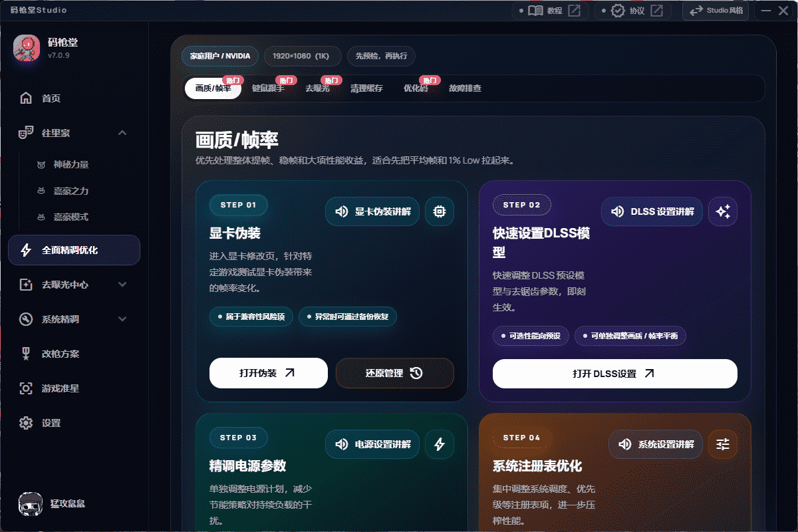Switch to the 键鼠跟手 tab
Image resolution: width=798 pixels, height=532 pixels.
click(268, 88)
